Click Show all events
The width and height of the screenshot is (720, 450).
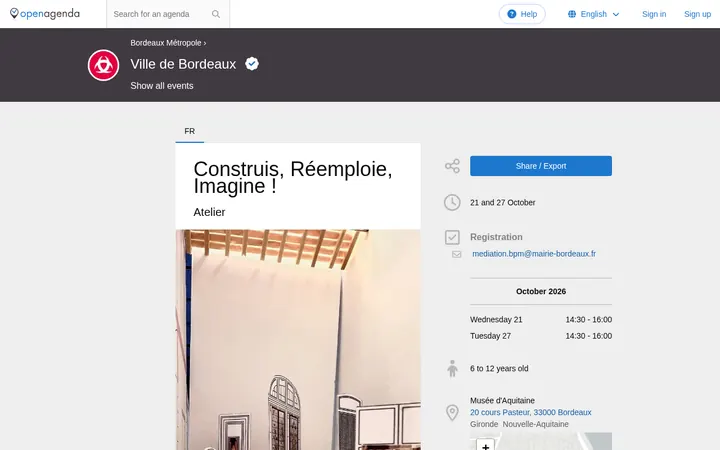(162, 86)
